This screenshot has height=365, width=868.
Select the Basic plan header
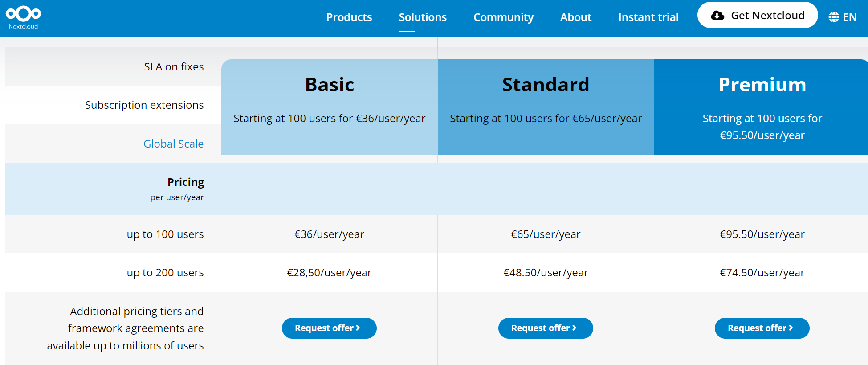(x=330, y=85)
